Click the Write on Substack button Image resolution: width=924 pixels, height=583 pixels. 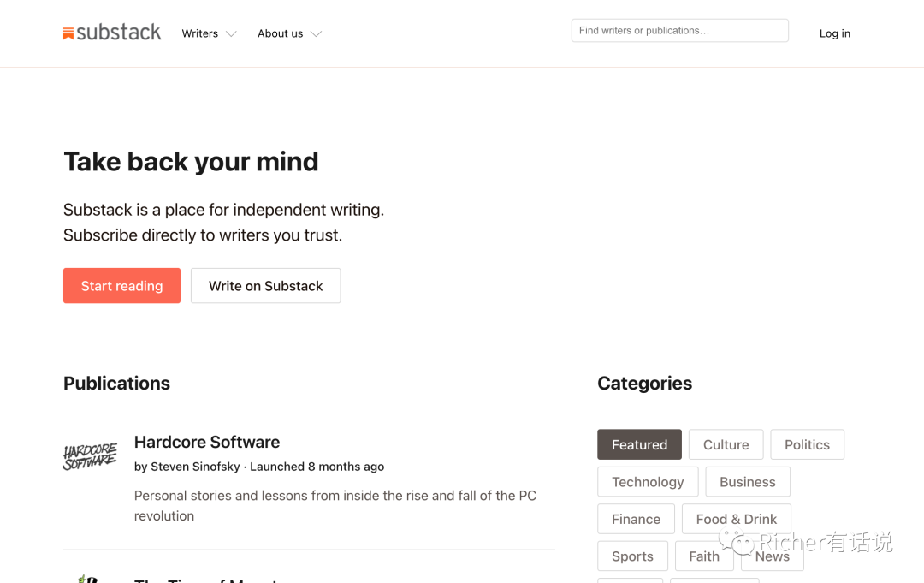[265, 286]
